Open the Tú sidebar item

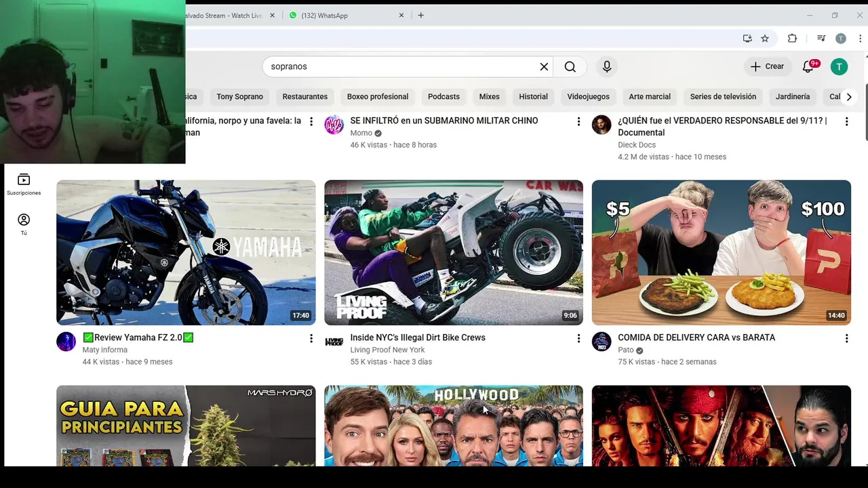tap(24, 224)
